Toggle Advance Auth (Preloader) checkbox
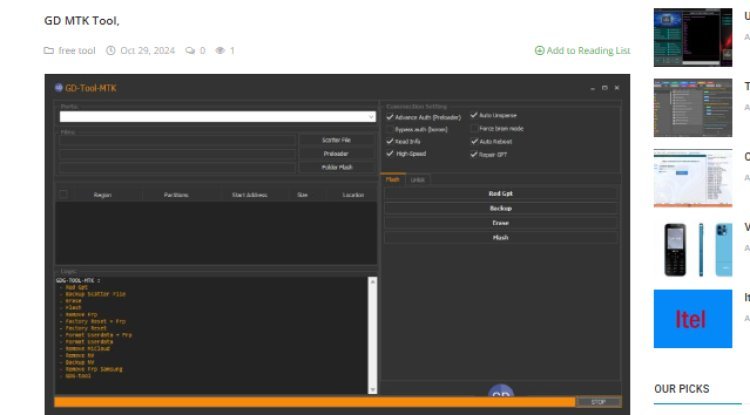750x415 pixels. tap(390, 117)
